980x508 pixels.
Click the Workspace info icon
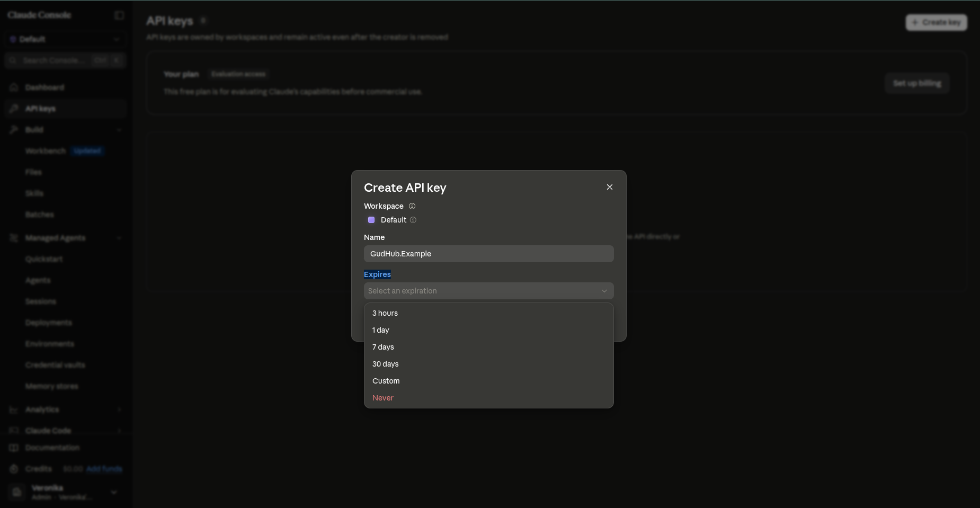tap(412, 206)
